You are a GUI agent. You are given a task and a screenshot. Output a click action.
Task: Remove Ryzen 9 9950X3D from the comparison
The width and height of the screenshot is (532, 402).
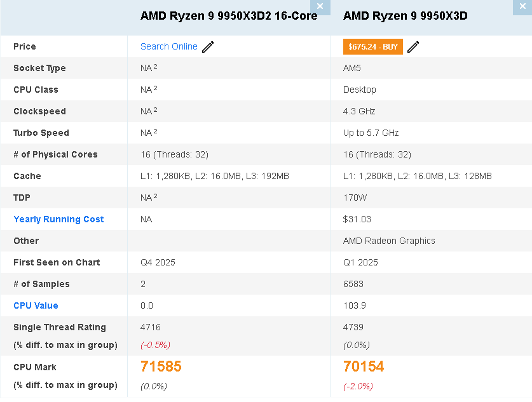[x=523, y=8]
